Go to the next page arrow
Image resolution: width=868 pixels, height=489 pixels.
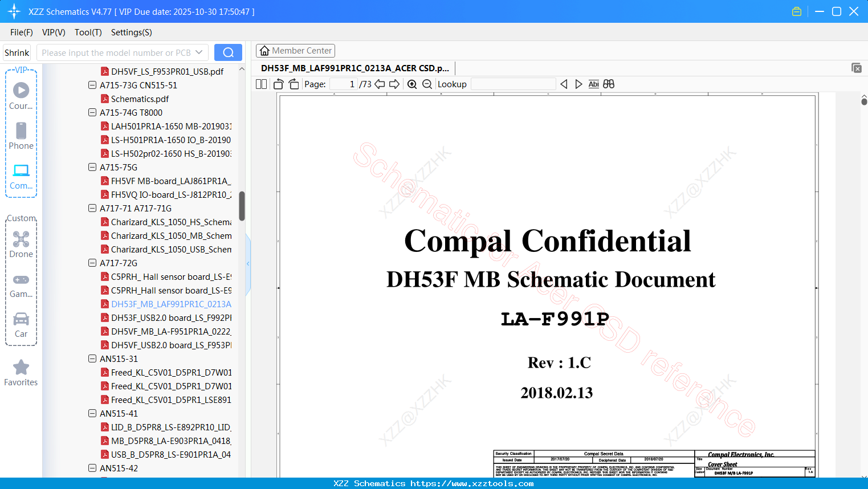click(394, 84)
